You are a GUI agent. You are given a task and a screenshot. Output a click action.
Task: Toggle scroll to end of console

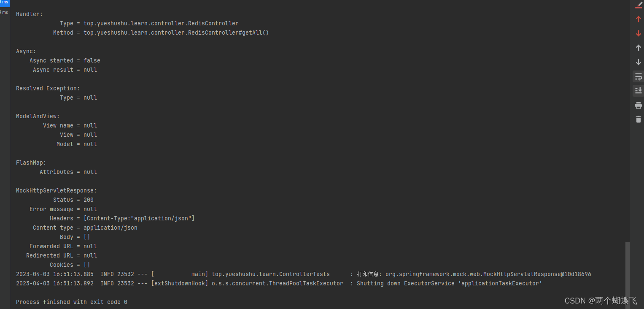(638, 90)
